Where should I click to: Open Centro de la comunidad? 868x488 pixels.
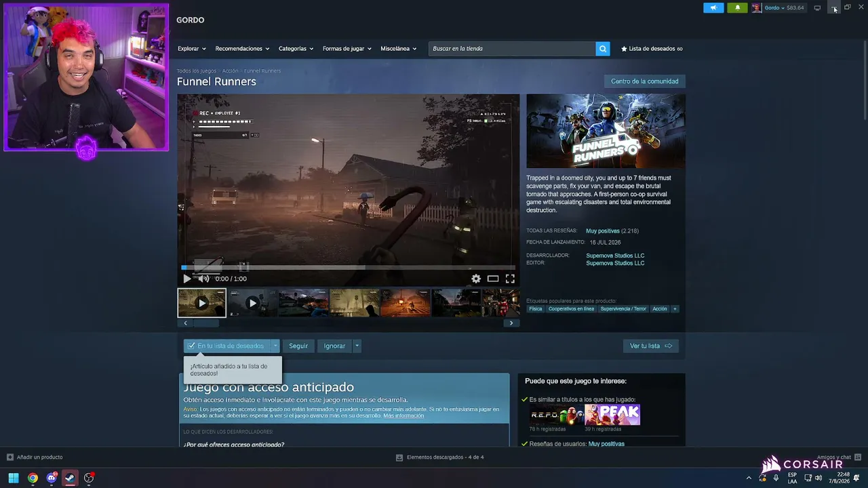point(645,81)
